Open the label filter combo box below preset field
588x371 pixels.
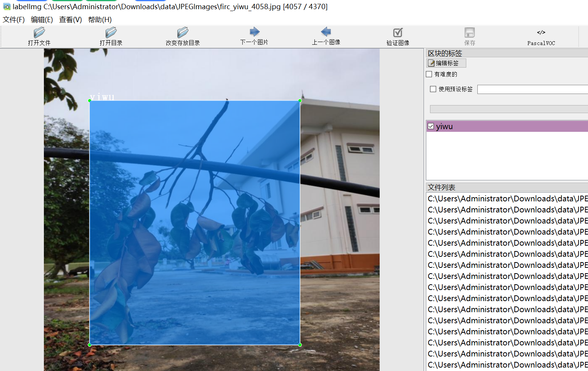509,109
